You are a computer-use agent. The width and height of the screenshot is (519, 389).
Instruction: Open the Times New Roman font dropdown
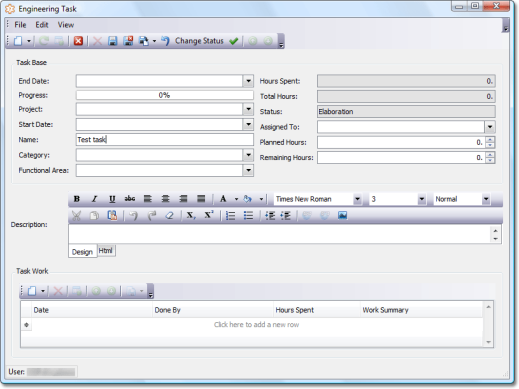[x=357, y=199]
